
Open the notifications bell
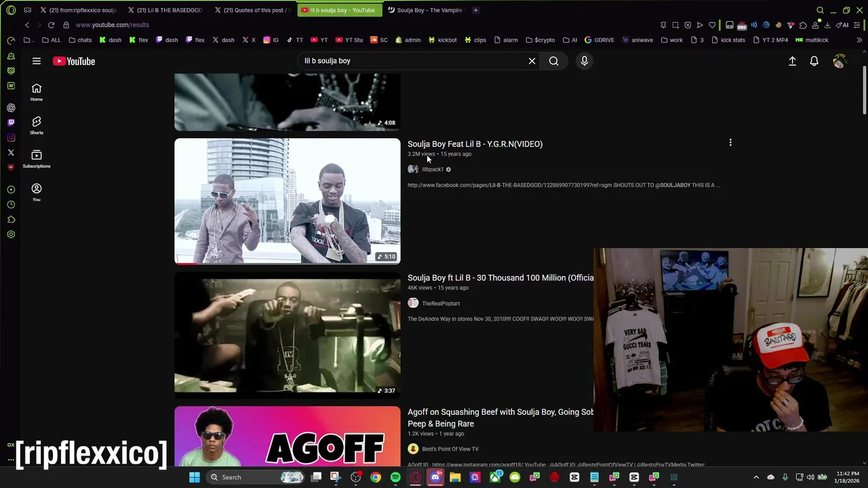(x=814, y=61)
